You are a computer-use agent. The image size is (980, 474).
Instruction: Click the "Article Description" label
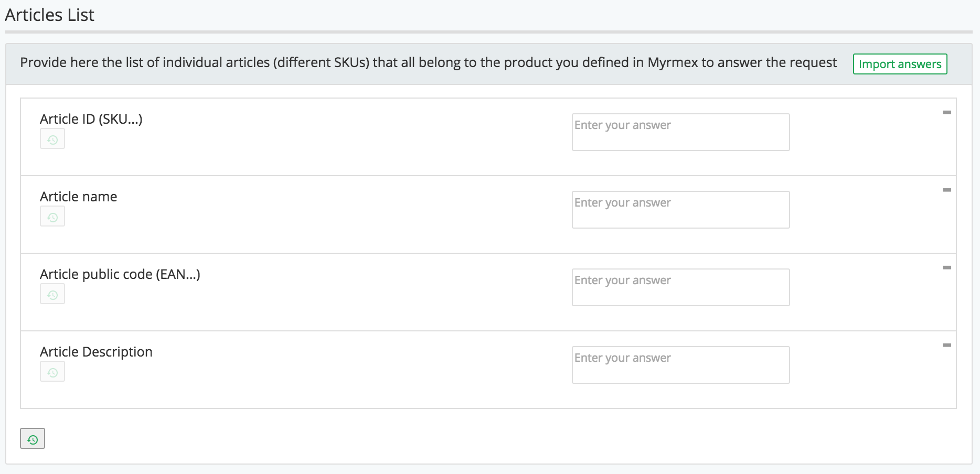[x=96, y=352]
